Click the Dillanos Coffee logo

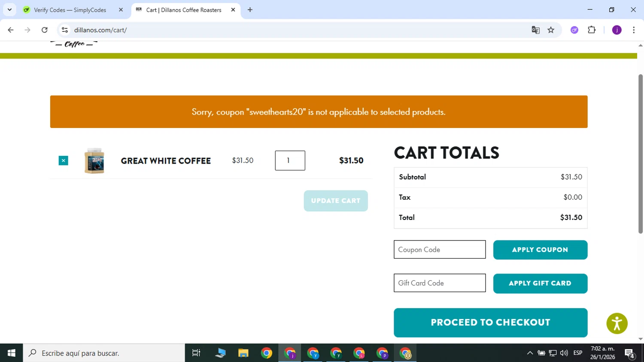[74, 44]
